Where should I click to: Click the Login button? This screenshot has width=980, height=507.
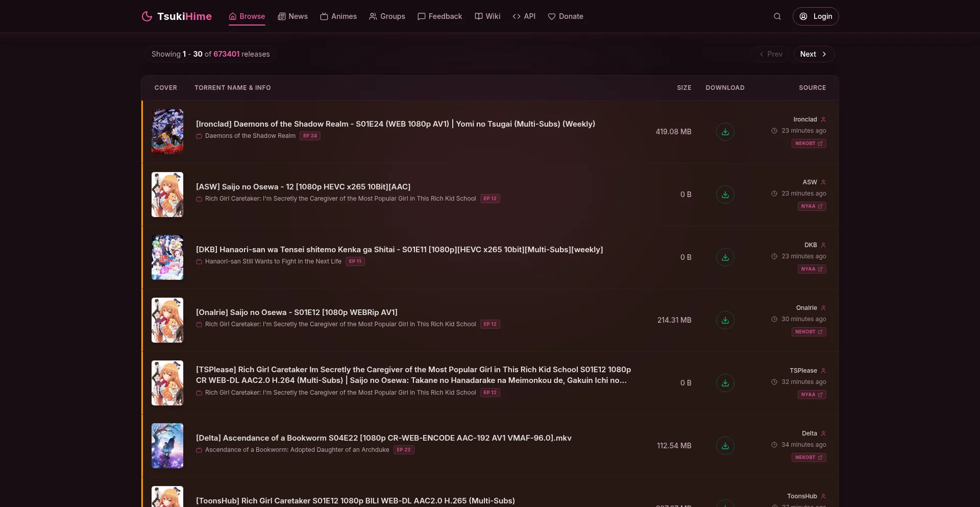tap(816, 16)
